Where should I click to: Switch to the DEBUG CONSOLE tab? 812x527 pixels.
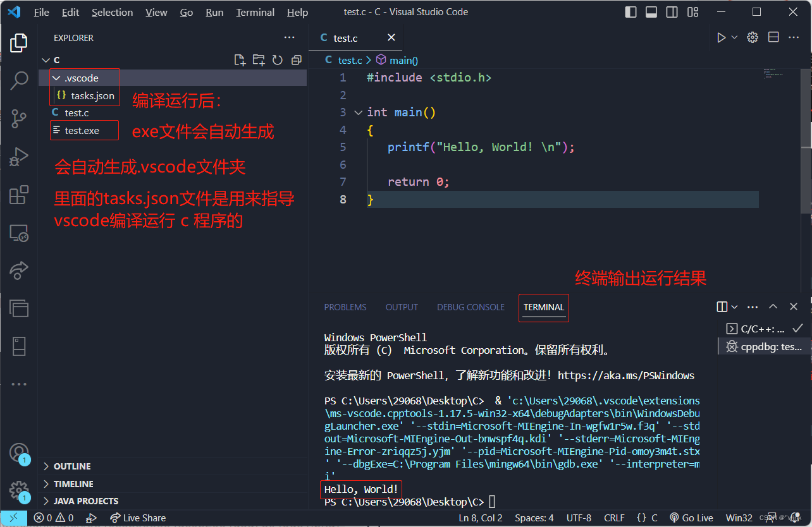(471, 307)
